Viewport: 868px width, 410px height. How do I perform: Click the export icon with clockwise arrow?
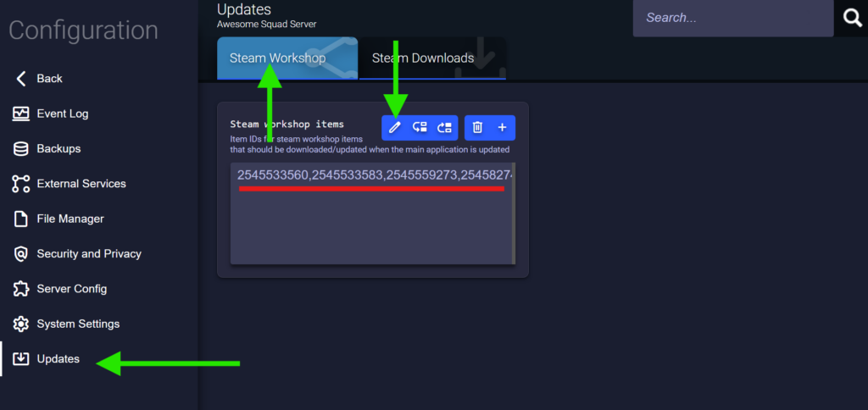point(444,127)
